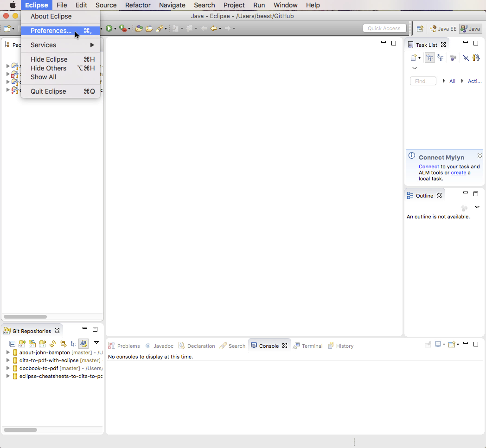486x448 pixels.
Task: Click the Pin Console icon
Action: [428, 344]
